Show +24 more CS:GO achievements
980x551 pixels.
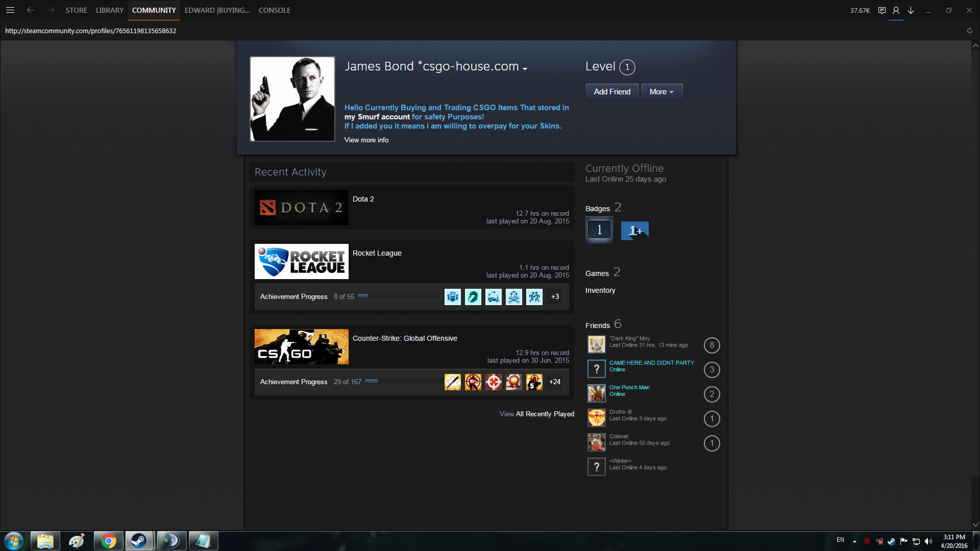pyautogui.click(x=555, y=382)
